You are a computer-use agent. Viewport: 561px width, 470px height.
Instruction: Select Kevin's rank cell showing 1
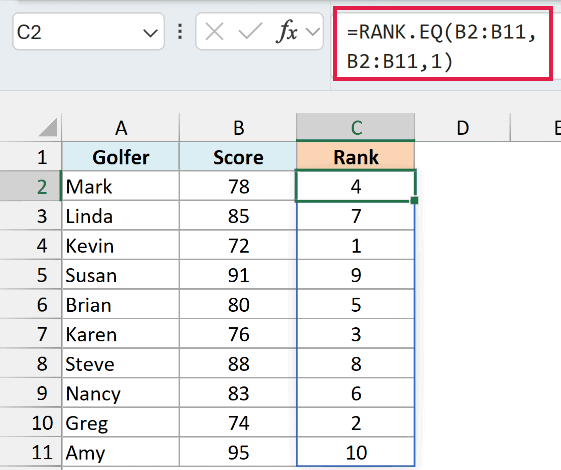click(x=356, y=245)
